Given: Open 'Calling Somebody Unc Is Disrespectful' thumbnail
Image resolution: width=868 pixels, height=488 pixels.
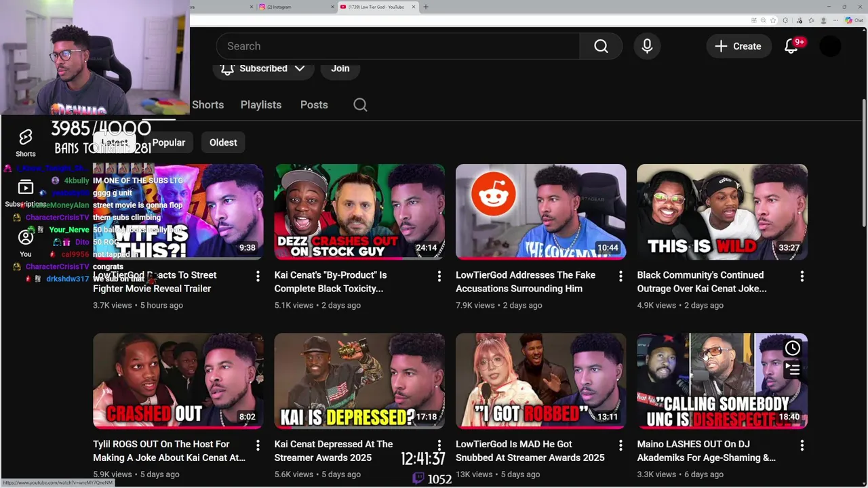Looking at the screenshot, I should 722,381.
